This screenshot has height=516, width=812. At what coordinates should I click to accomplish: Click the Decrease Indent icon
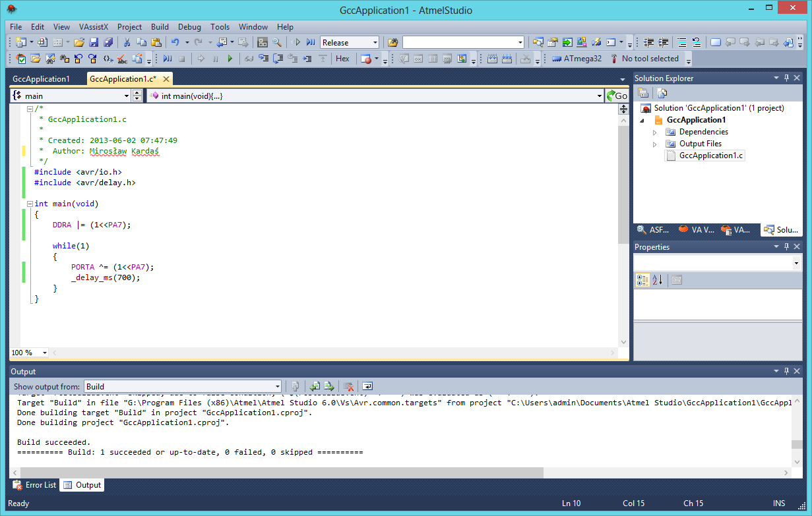click(x=648, y=42)
